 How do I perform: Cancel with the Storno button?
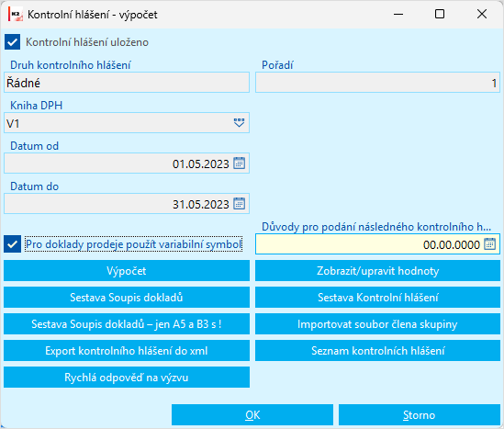(420, 415)
